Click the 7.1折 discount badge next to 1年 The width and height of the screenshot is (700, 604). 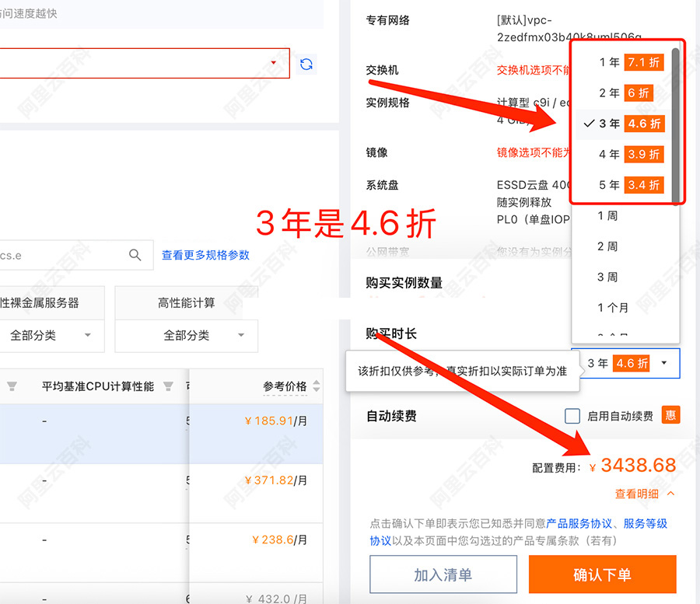[x=643, y=62]
